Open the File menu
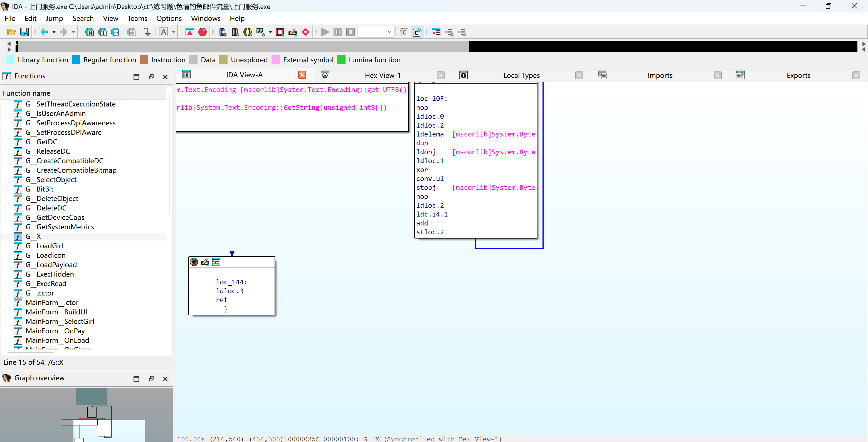 (x=10, y=18)
